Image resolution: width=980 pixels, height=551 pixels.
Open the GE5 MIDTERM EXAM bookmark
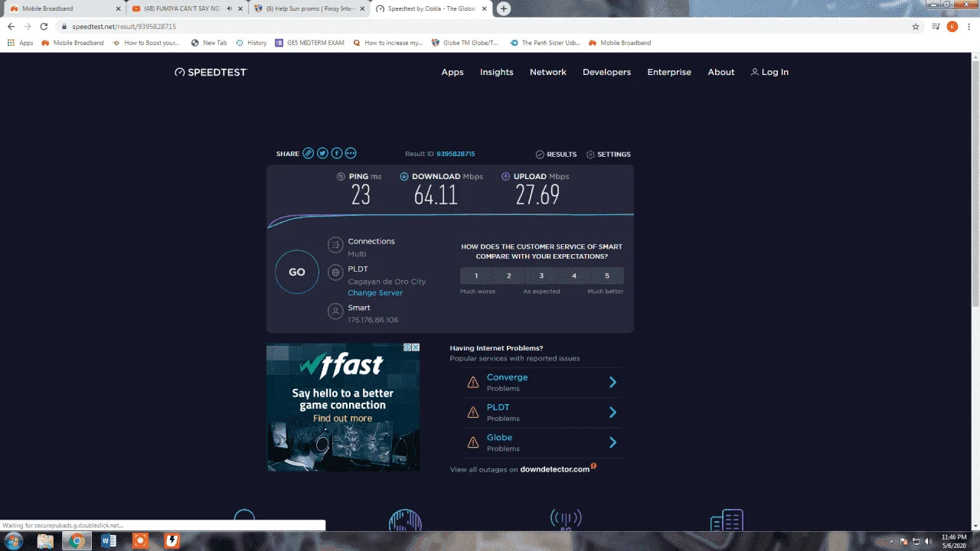coord(310,43)
